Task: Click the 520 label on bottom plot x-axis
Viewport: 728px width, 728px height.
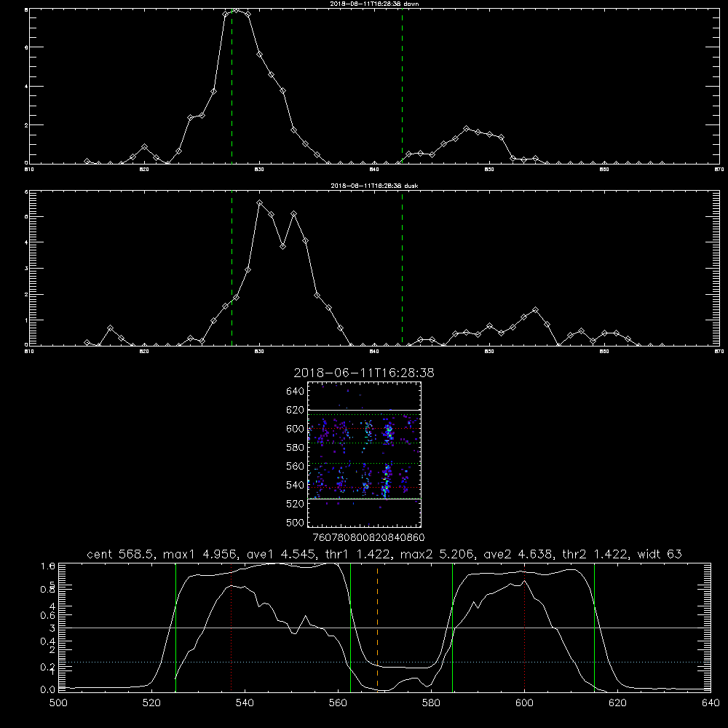Action: pos(152,703)
